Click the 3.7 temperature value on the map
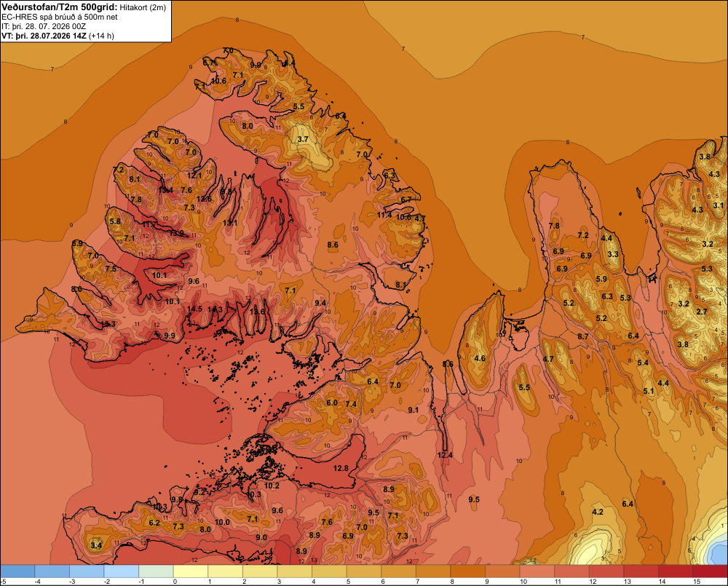Screen dimensions: 728x586 tap(303, 139)
